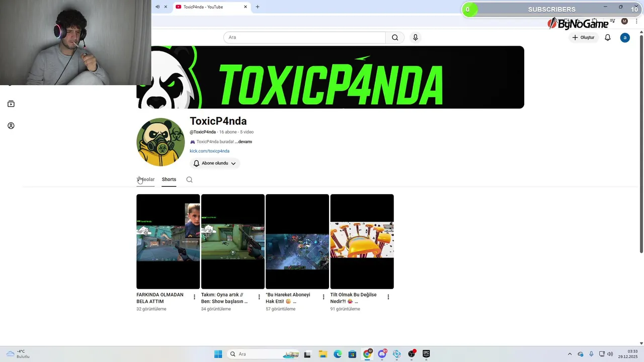Open options for Bu Hareket Aboneyi short

tap(324, 297)
